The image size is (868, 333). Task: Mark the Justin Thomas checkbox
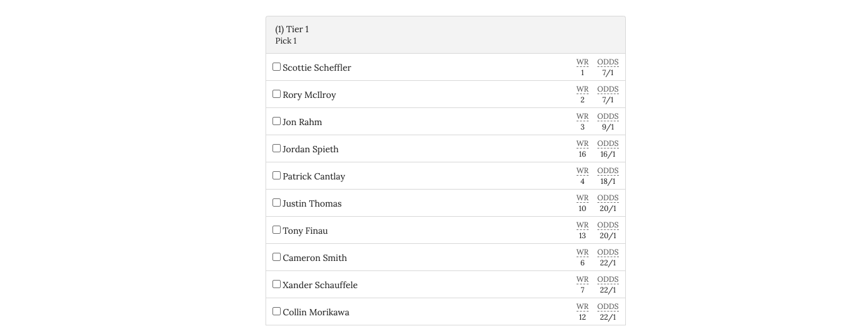point(276,203)
